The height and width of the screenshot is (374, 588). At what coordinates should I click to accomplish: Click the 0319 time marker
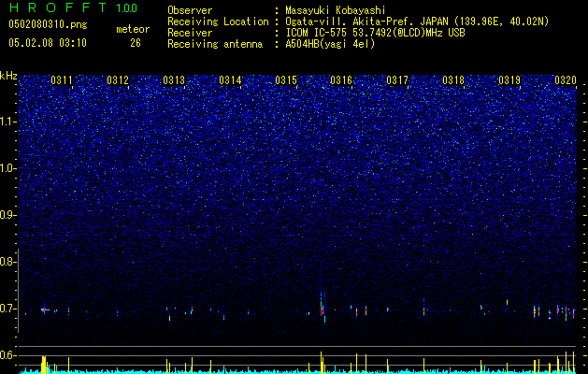point(509,80)
